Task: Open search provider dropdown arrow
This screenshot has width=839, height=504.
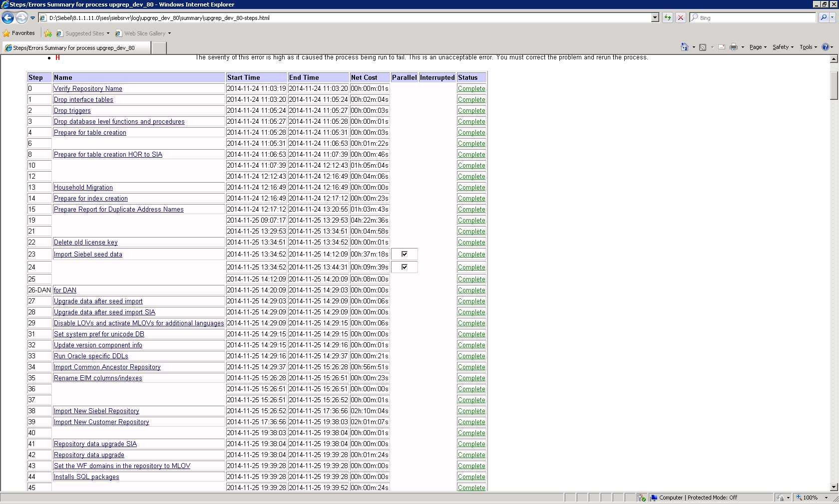Action: (833, 17)
